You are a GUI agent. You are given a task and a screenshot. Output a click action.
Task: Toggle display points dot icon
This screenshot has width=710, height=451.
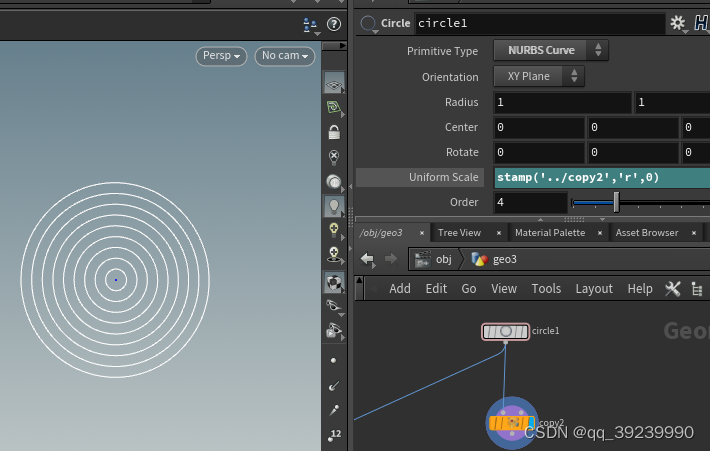[334, 361]
